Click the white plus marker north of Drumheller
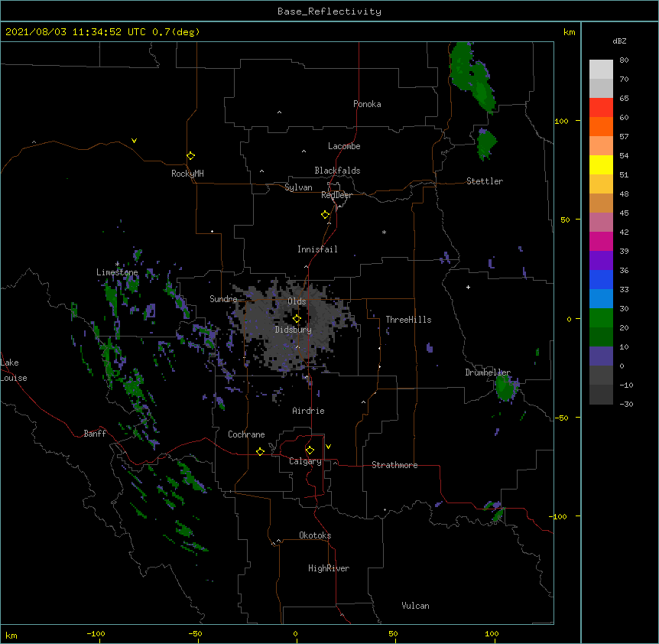The image size is (659, 644). (x=468, y=287)
